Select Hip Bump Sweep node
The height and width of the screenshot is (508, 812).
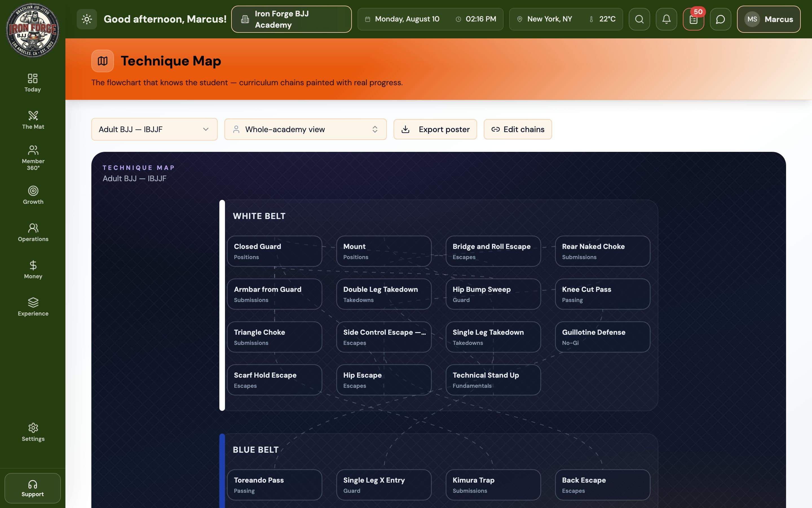[493, 294]
